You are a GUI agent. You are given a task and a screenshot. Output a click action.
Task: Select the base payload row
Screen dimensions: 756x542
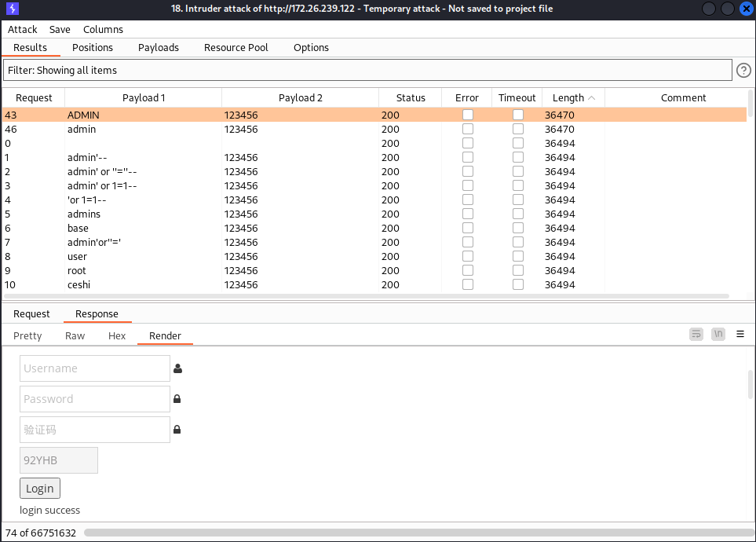click(374, 228)
